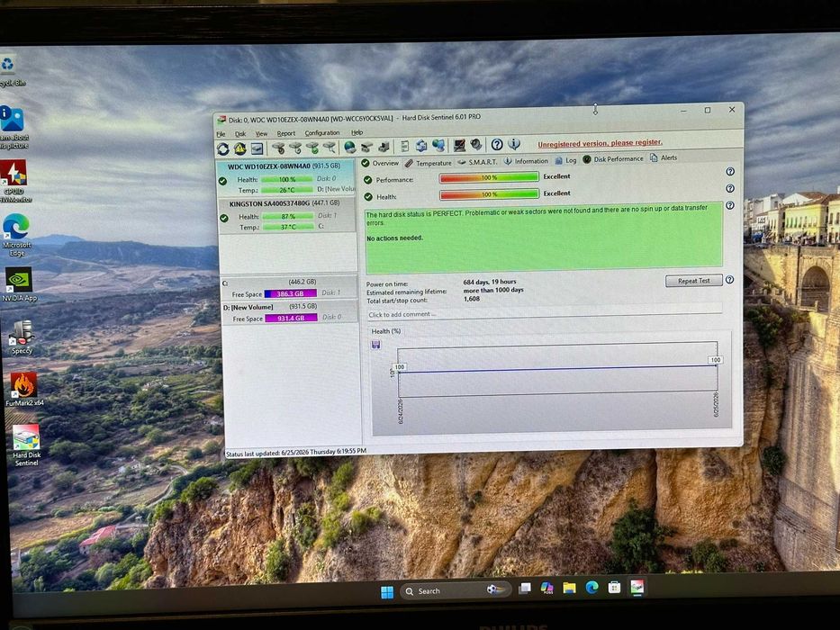This screenshot has height=630, width=840.
Task: Click the disk with magnifier toolbar icon
Action: click(330, 148)
